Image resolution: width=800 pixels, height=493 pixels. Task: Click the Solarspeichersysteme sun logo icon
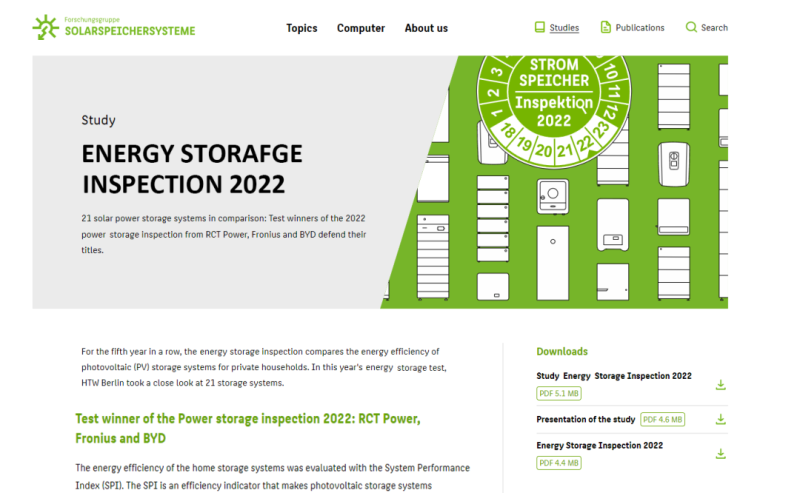pos(46,27)
